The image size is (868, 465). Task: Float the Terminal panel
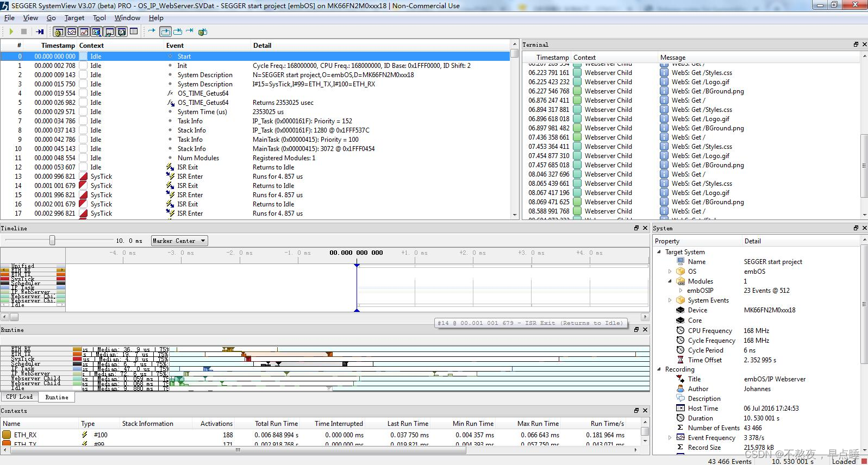tap(856, 45)
